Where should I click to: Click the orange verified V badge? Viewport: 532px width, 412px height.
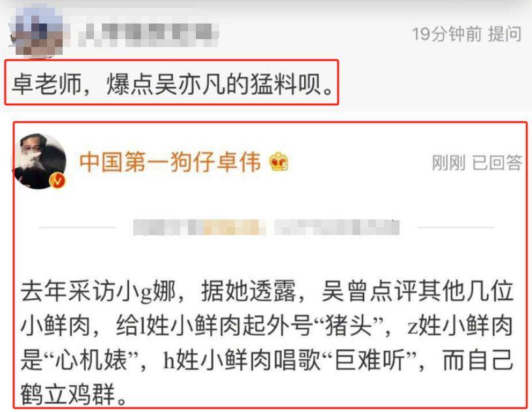tap(57, 181)
